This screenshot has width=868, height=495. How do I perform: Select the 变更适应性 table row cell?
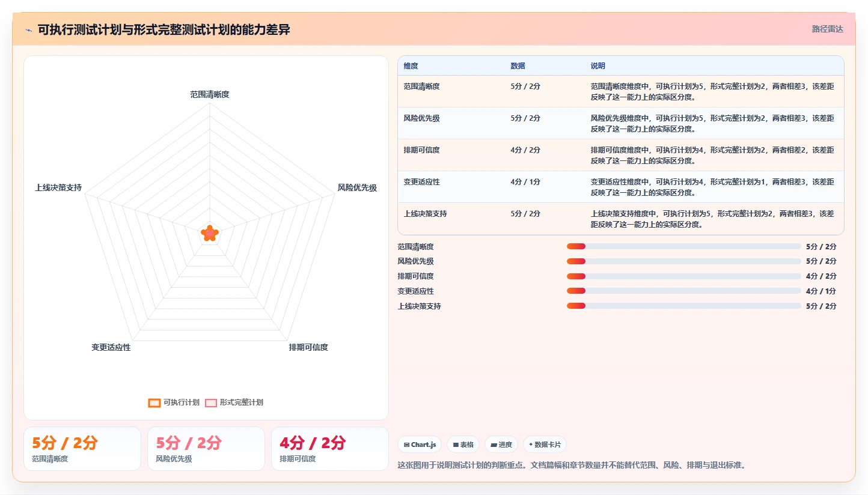click(422, 182)
